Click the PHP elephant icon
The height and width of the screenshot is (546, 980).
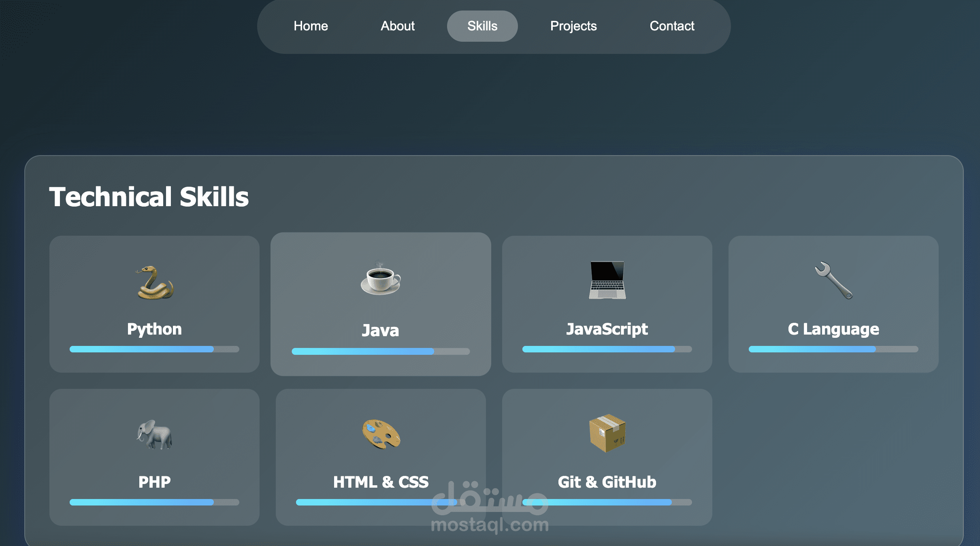pos(154,434)
